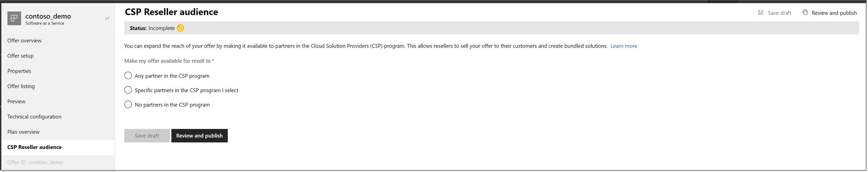Click the Save draft disk icon
This screenshot has height=172, width=868.
[x=761, y=12]
